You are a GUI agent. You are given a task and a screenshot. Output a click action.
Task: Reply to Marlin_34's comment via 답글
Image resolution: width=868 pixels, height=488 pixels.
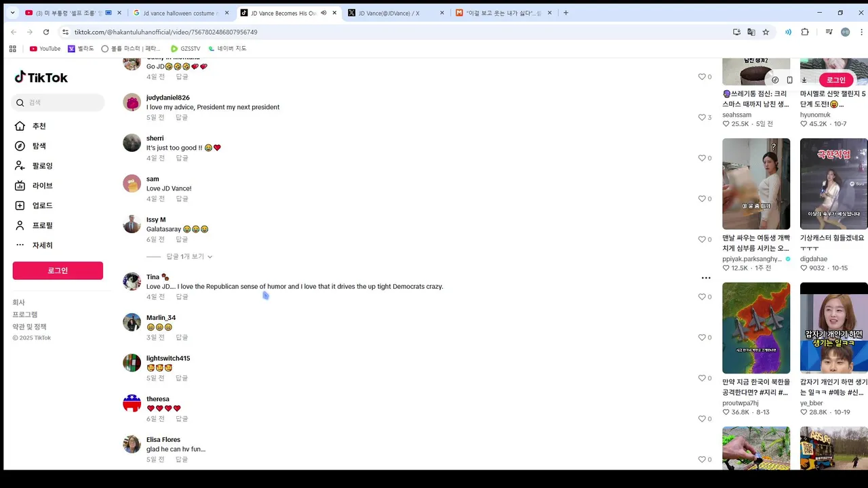click(182, 338)
